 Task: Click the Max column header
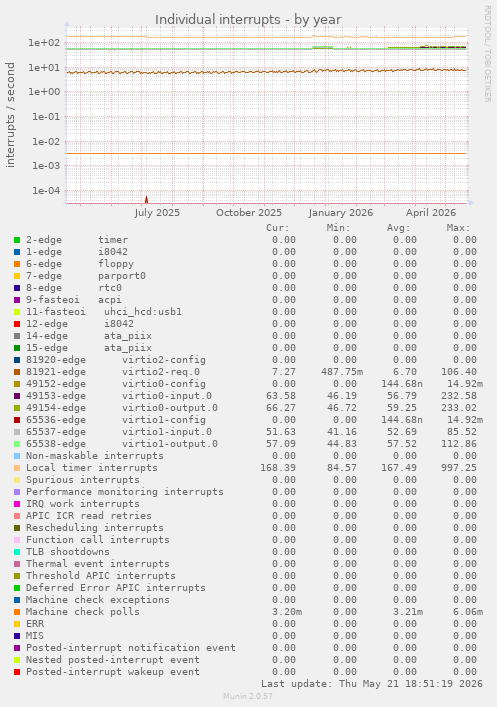459,228
